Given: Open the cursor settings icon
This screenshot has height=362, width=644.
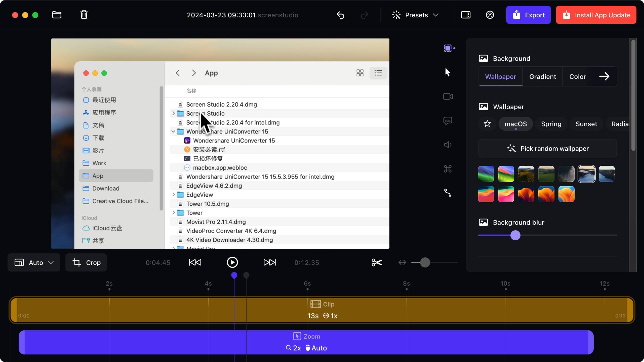Looking at the screenshot, I should [448, 72].
